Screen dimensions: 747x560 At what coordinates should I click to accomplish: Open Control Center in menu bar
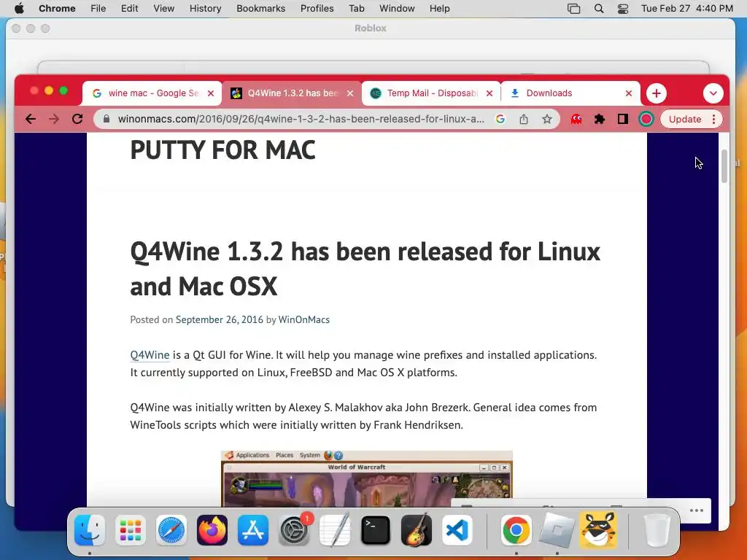click(x=623, y=9)
